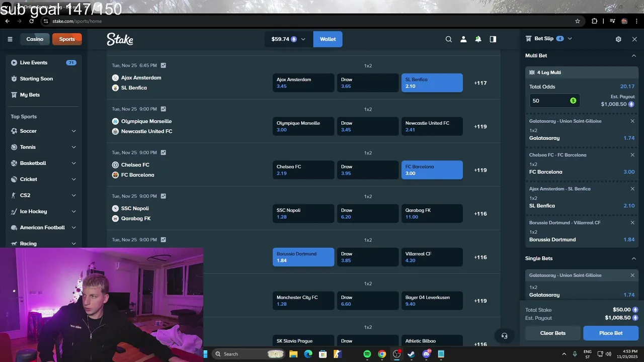Open the user profile icon

(463, 39)
